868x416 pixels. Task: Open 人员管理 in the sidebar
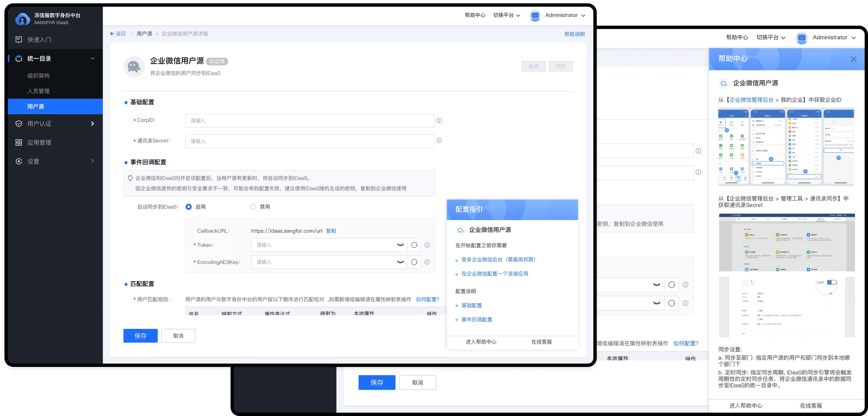(38, 91)
